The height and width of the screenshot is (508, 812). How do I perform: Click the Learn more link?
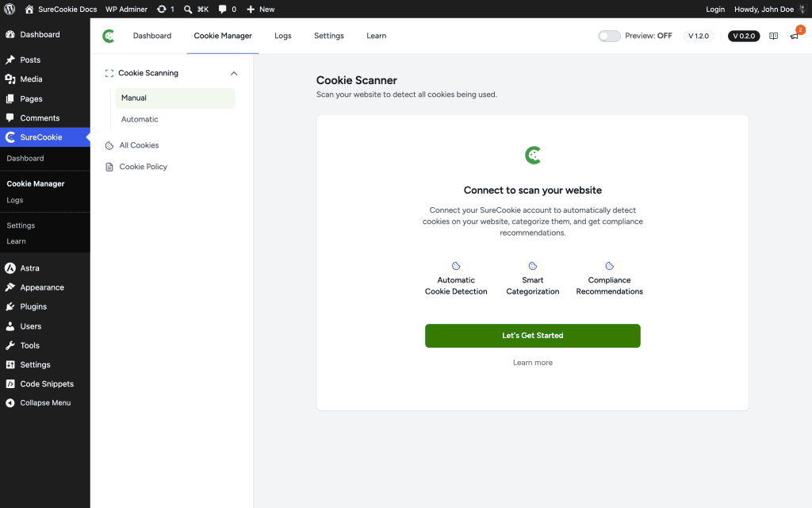(532, 362)
